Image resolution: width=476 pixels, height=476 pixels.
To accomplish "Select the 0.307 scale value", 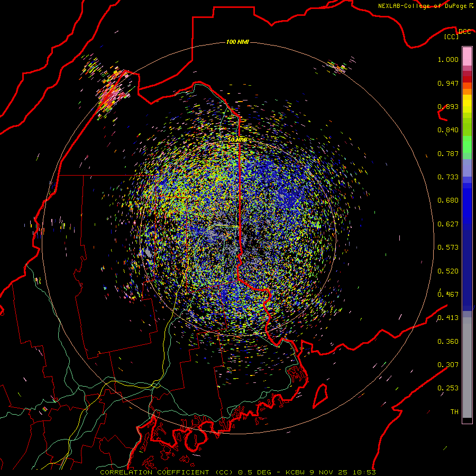I will [448, 364].
